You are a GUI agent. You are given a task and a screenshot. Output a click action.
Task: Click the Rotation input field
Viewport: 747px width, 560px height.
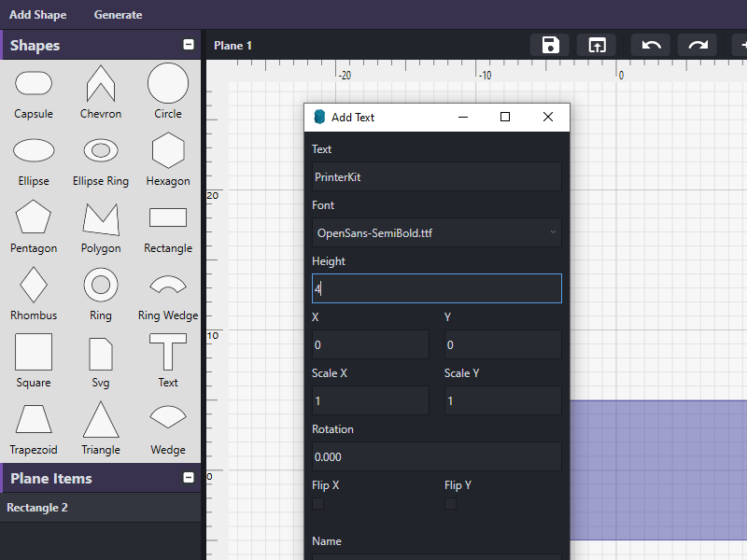point(437,456)
